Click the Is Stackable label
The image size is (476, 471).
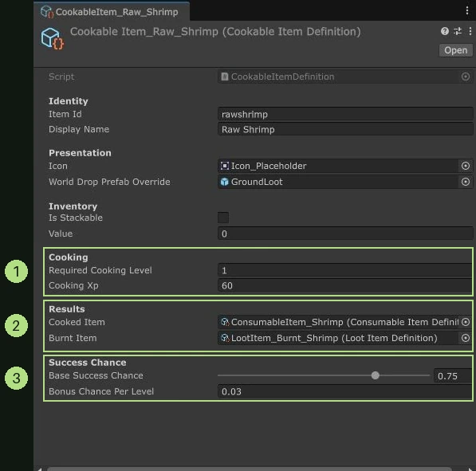click(x=76, y=218)
